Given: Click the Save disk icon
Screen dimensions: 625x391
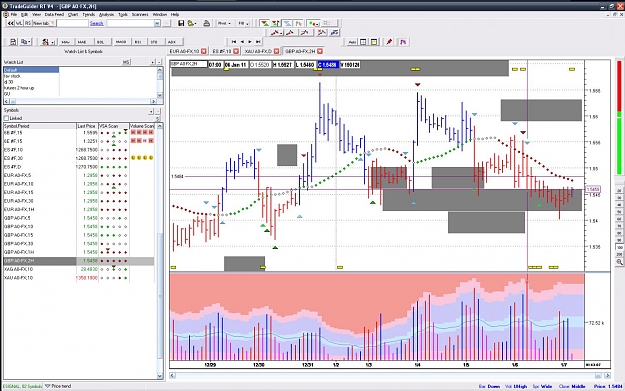Looking at the screenshot, I should click(x=181, y=24).
